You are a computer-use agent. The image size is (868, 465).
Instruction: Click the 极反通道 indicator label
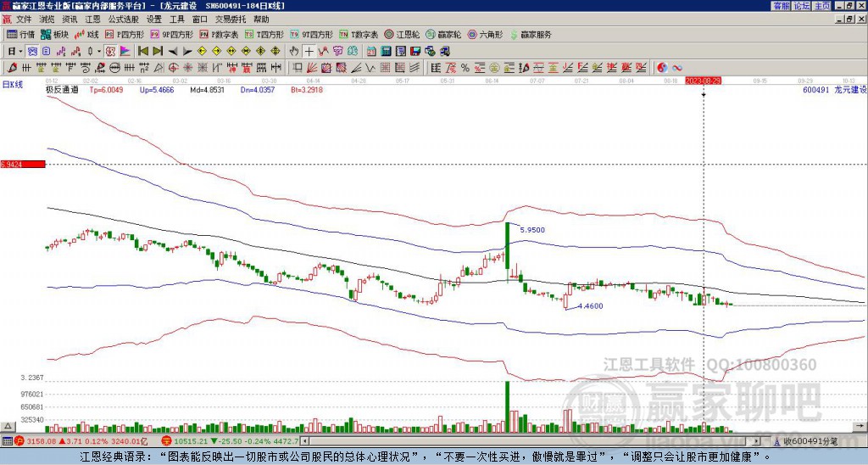(x=62, y=89)
